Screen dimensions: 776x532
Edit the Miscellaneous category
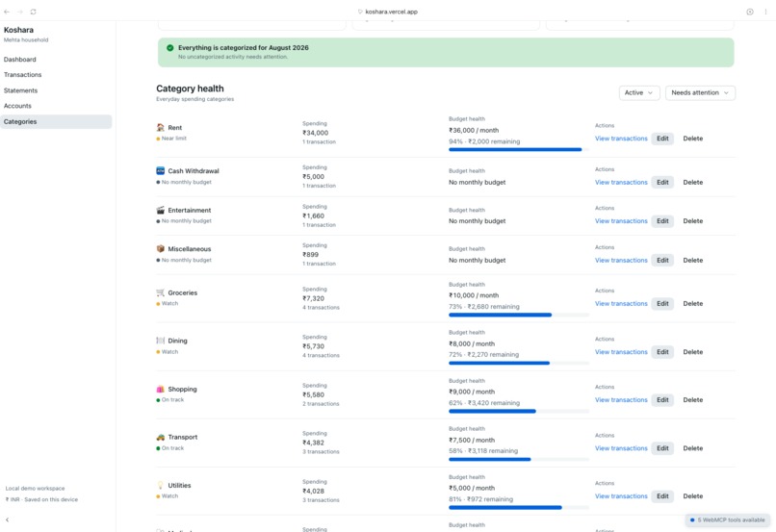click(x=662, y=260)
